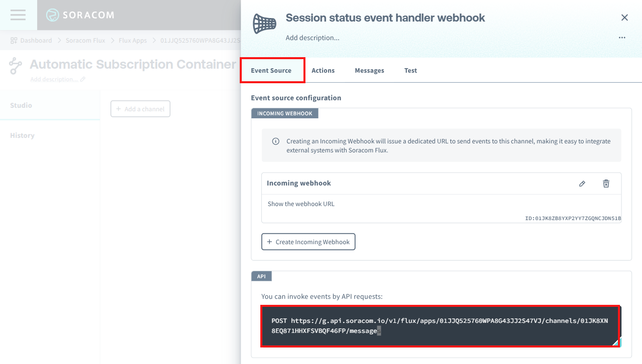The height and width of the screenshot is (364, 642).
Task: Switch to the Actions tab
Action: [323, 70]
